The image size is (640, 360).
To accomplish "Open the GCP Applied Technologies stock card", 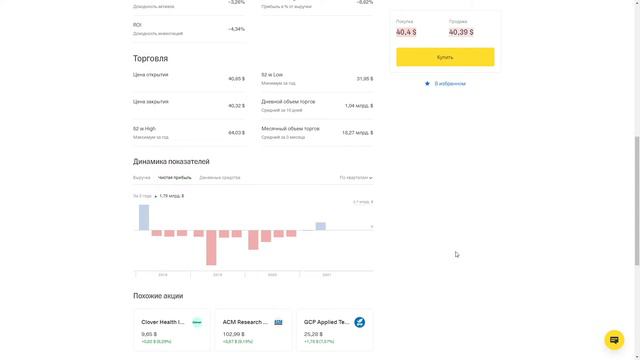I will tap(335, 330).
